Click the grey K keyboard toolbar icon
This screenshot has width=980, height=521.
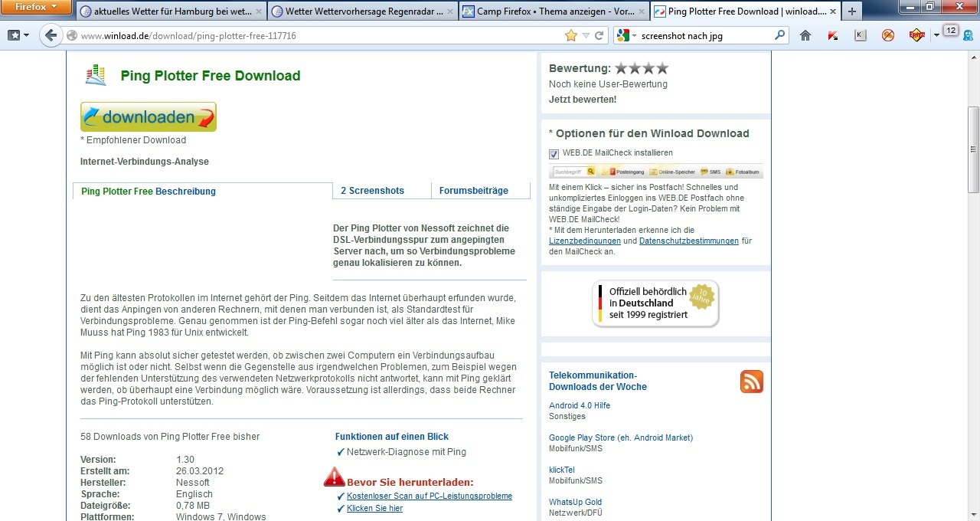coord(861,35)
